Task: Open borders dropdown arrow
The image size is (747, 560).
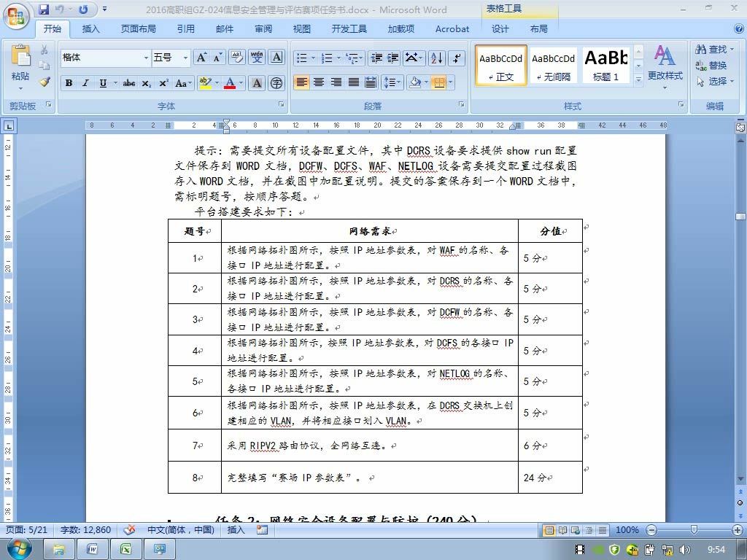Action: click(x=451, y=83)
